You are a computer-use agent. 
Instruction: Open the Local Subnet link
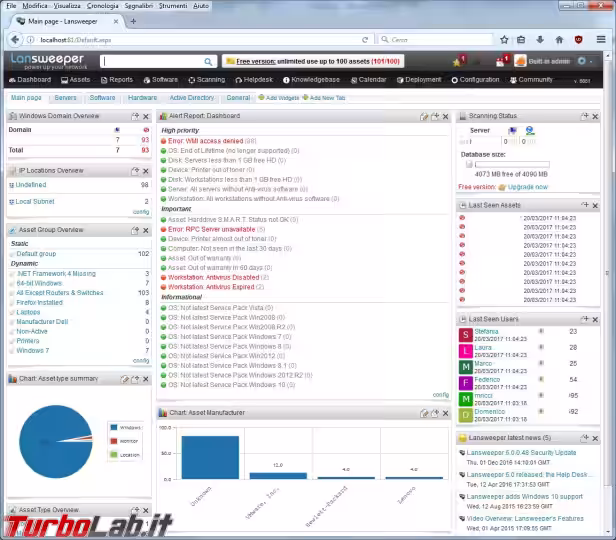[35, 201]
